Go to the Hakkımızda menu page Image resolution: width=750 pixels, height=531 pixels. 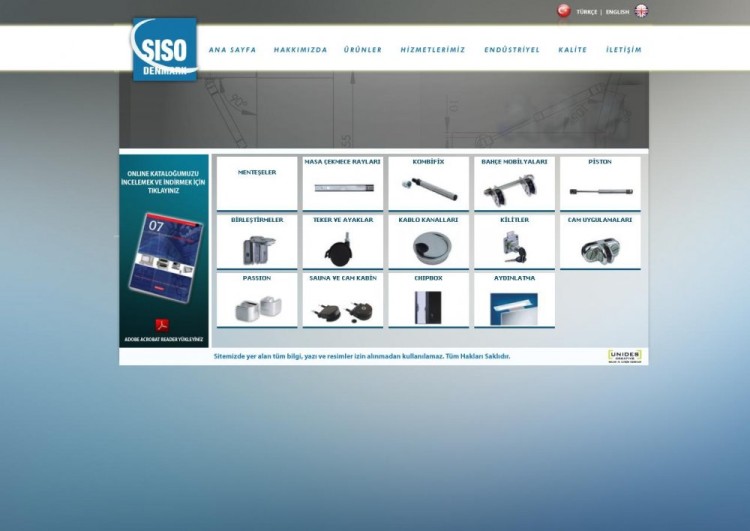[x=300, y=50]
